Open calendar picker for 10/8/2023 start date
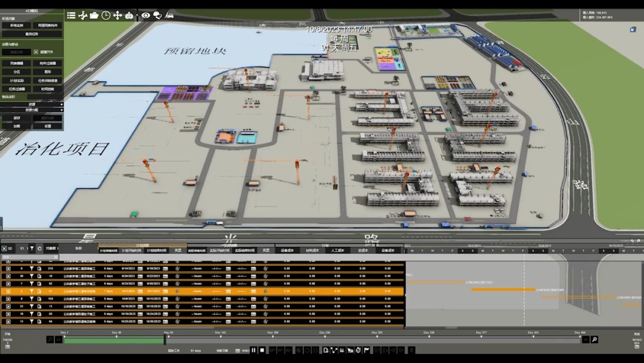This screenshot has height=363, width=644. pos(140,299)
